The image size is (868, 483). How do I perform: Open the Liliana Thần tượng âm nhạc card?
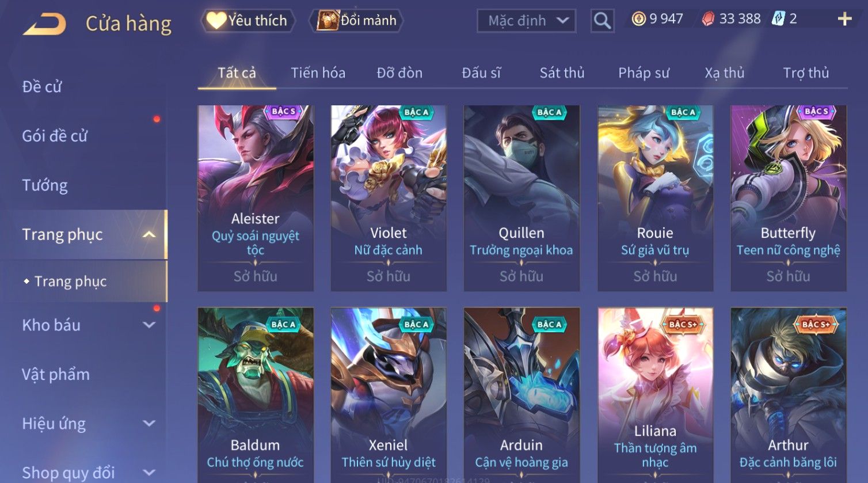(x=655, y=395)
